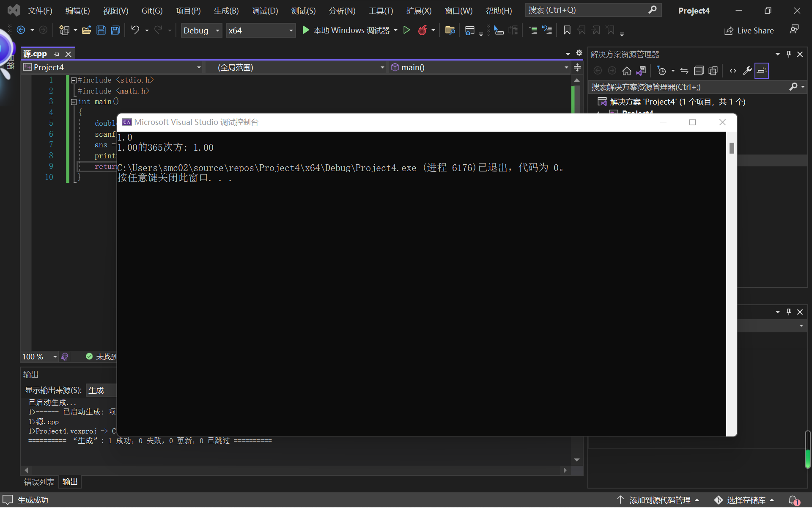The image size is (812, 508).
Task: Click the bookmark toggle icon
Action: 567,30
